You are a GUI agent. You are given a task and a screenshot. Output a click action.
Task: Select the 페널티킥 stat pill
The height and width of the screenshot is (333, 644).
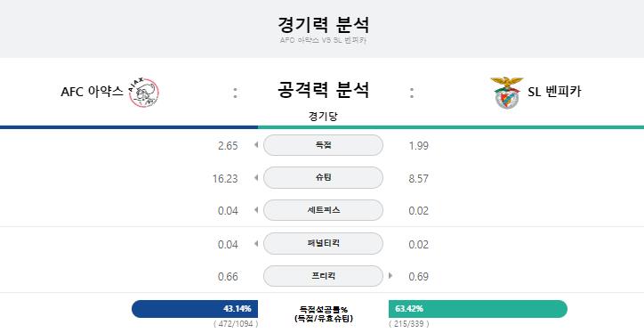[x=323, y=243]
